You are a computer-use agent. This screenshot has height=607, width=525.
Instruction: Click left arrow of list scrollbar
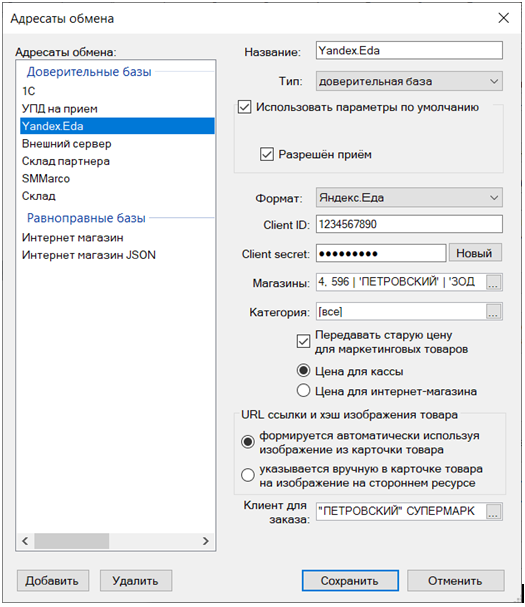pyautogui.click(x=25, y=541)
